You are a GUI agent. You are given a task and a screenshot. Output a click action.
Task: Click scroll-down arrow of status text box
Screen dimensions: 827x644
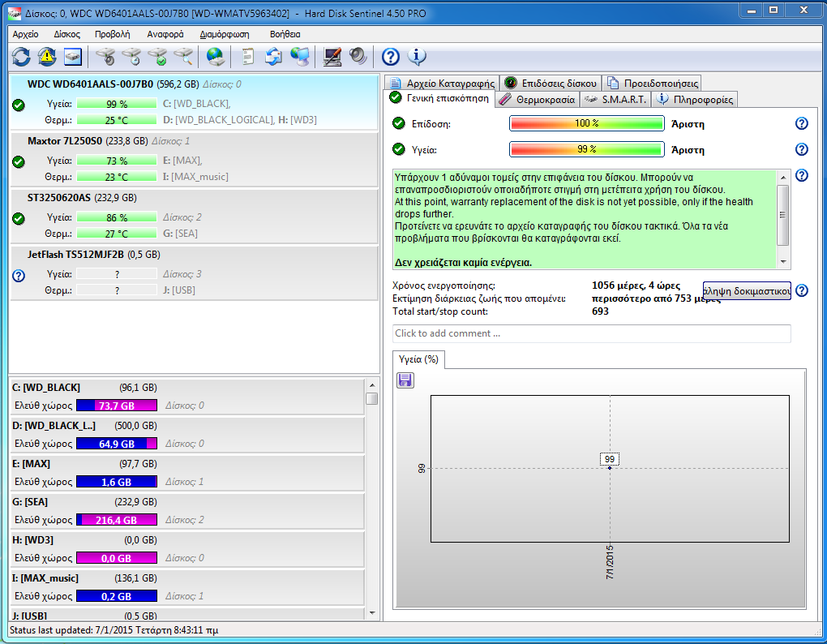[x=783, y=262]
